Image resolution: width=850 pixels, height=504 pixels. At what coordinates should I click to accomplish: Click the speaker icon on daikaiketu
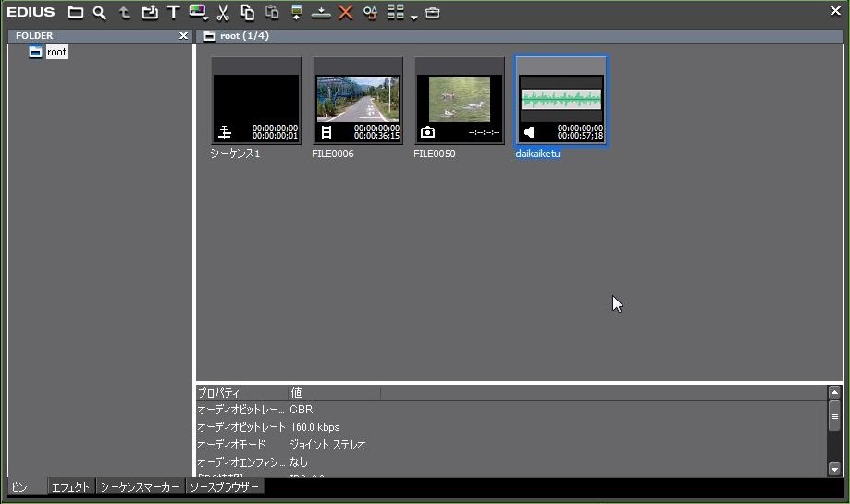[529, 131]
